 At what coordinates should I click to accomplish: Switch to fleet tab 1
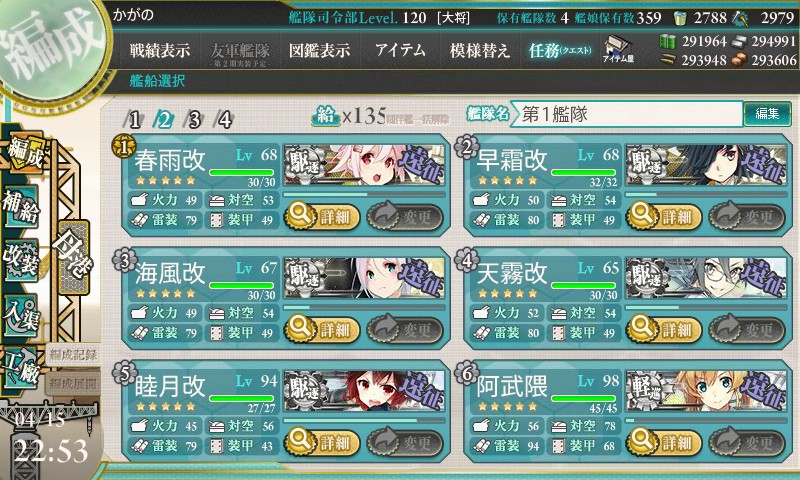point(134,120)
